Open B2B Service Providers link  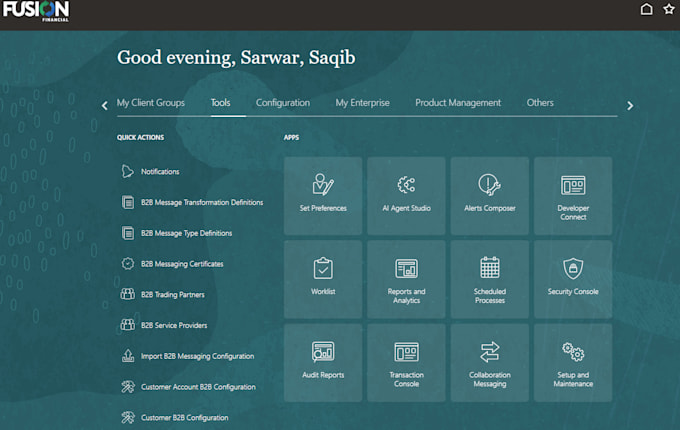tap(174, 325)
